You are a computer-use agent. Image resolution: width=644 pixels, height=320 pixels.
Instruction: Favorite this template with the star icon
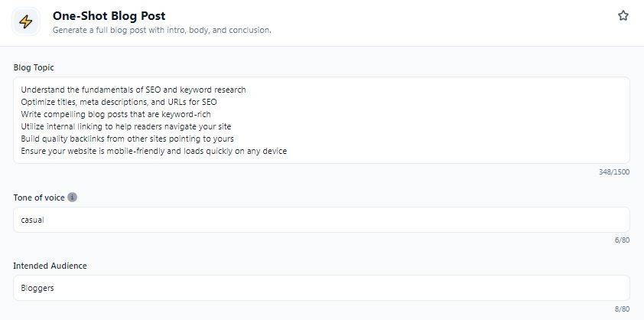[623, 15]
